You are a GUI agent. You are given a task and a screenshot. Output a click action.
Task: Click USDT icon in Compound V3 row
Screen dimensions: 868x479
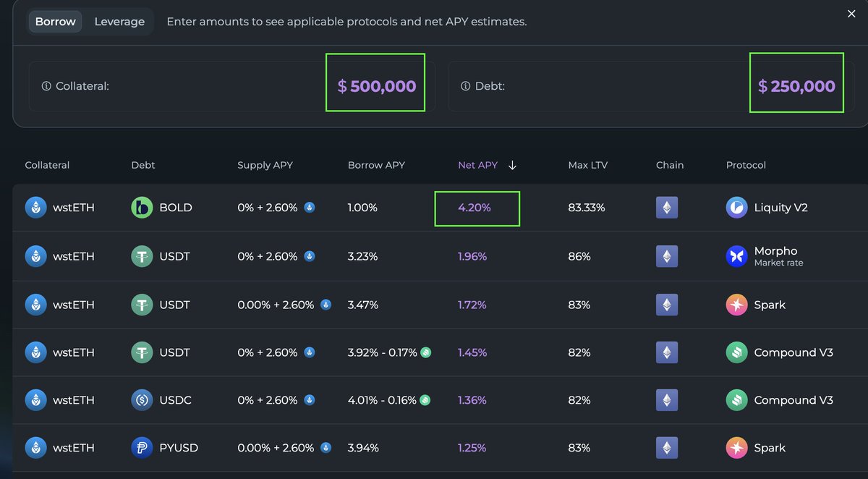click(x=142, y=352)
